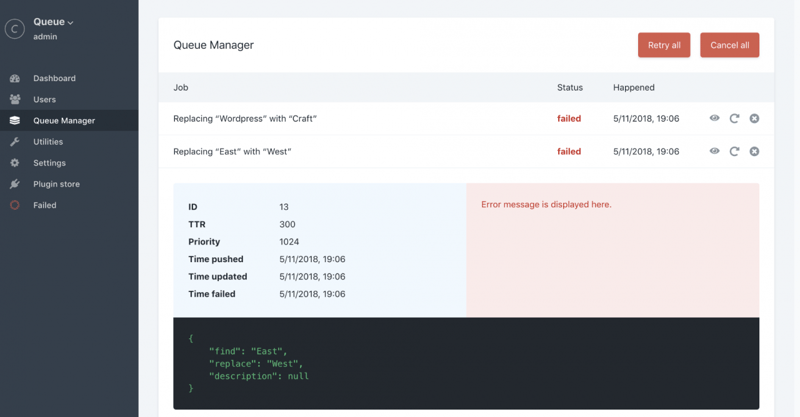Click the circular site logo avatar
Screen dimensions: 800x417
(x=14, y=29)
